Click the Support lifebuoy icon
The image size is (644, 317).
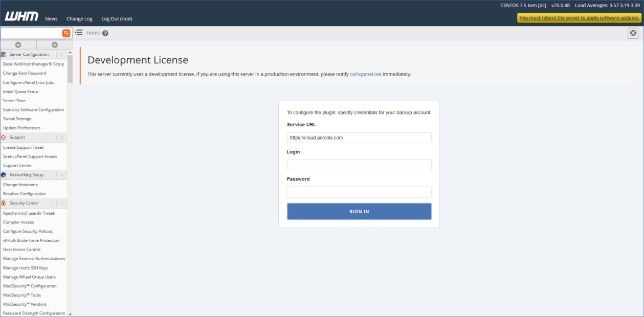coord(4,137)
